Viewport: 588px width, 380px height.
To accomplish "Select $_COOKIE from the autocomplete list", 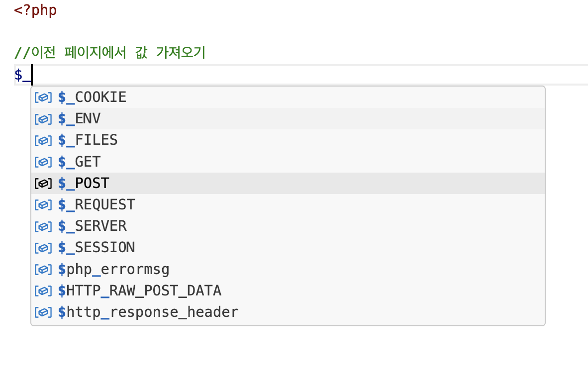I will pos(92,97).
